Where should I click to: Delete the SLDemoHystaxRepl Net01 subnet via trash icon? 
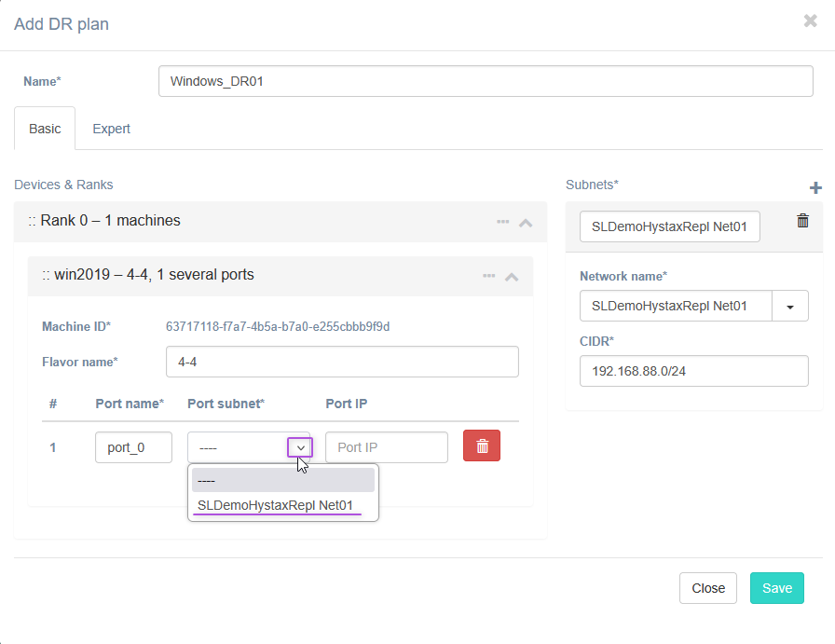(x=802, y=221)
